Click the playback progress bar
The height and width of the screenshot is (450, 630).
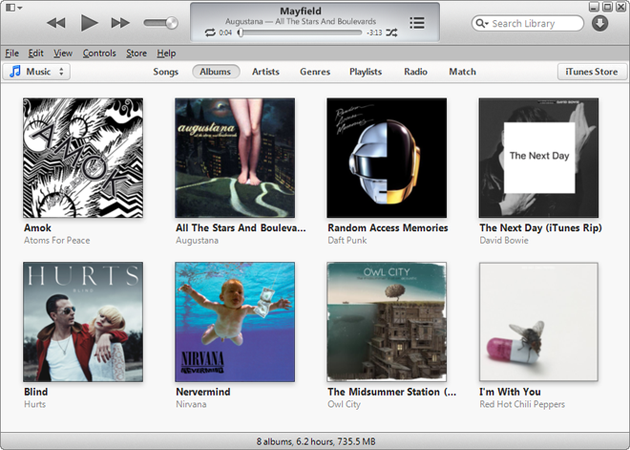[300, 33]
